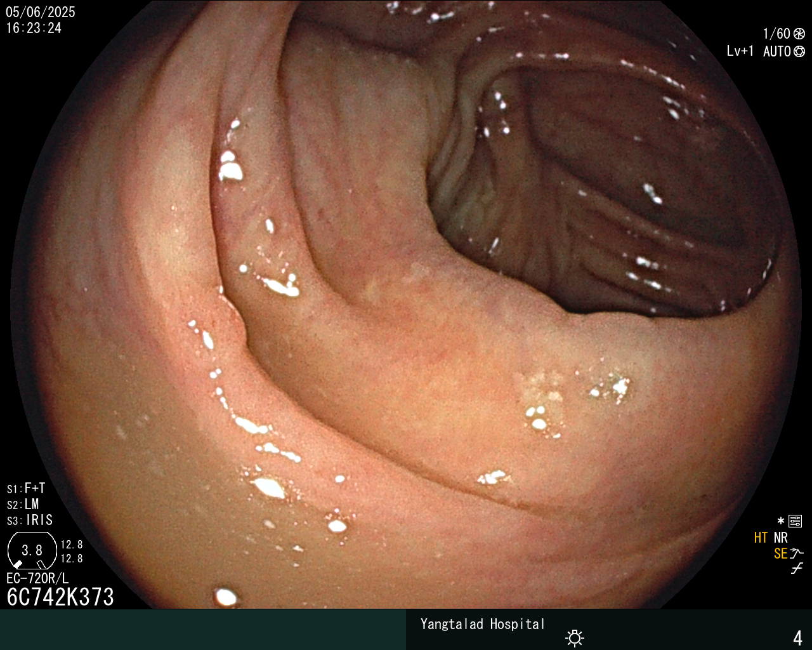Click the light source lamp icon
This screenshot has height=650, width=812.
(575, 638)
